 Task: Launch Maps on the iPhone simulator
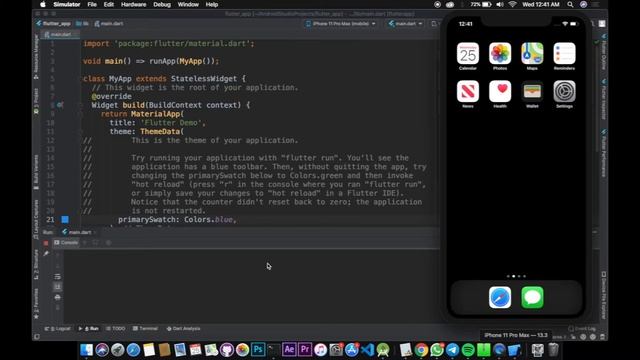click(x=532, y=53)
